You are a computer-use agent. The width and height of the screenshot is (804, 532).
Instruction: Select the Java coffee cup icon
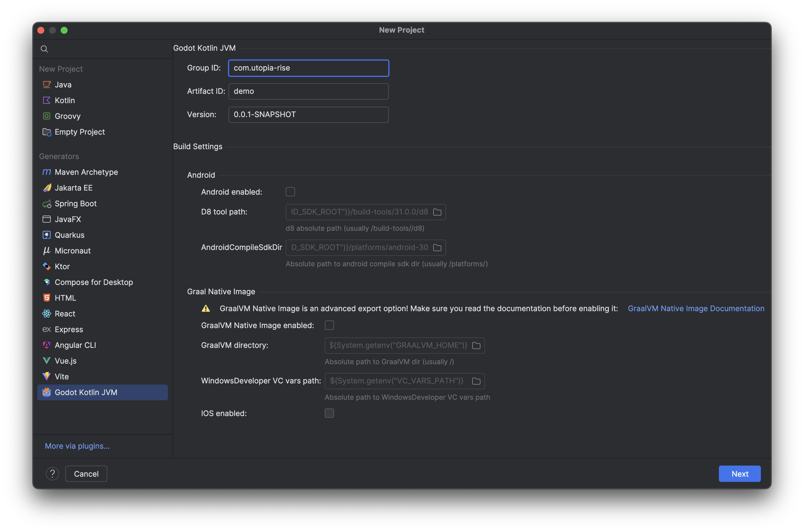click(46, 84)
